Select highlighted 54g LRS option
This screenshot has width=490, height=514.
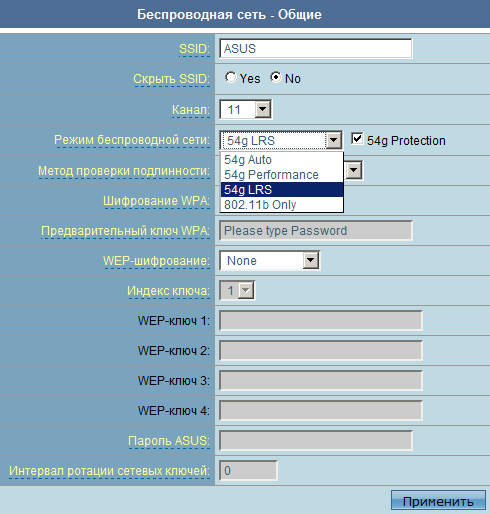282,190
